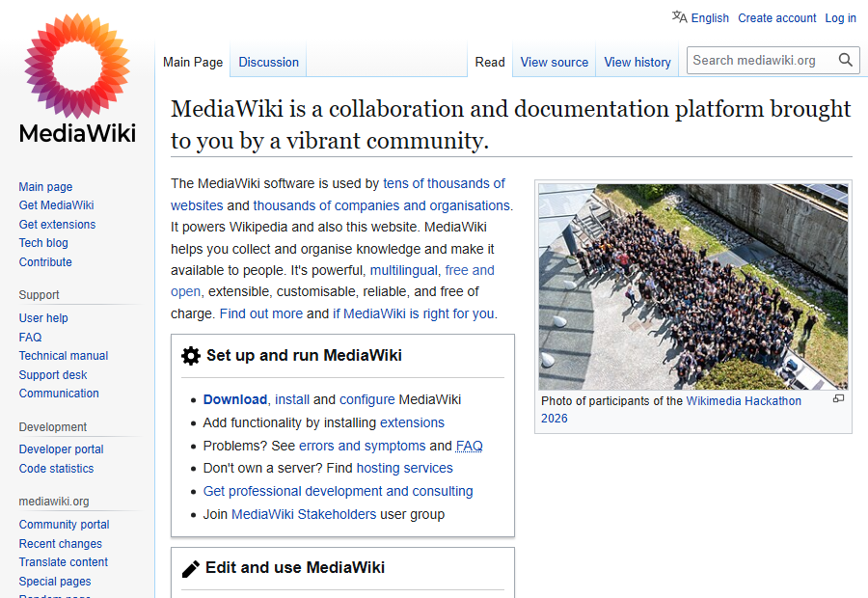Open User help sidebar link

(43, 318)
